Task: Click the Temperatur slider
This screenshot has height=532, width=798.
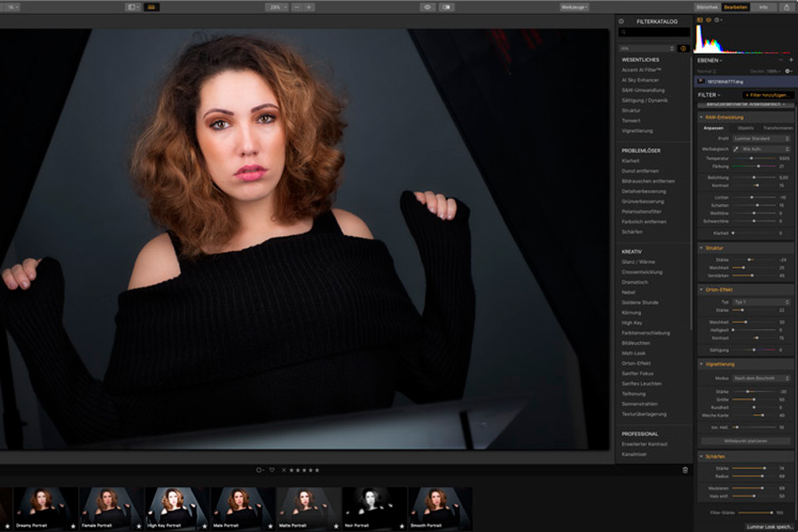Action: coord(754,159)
